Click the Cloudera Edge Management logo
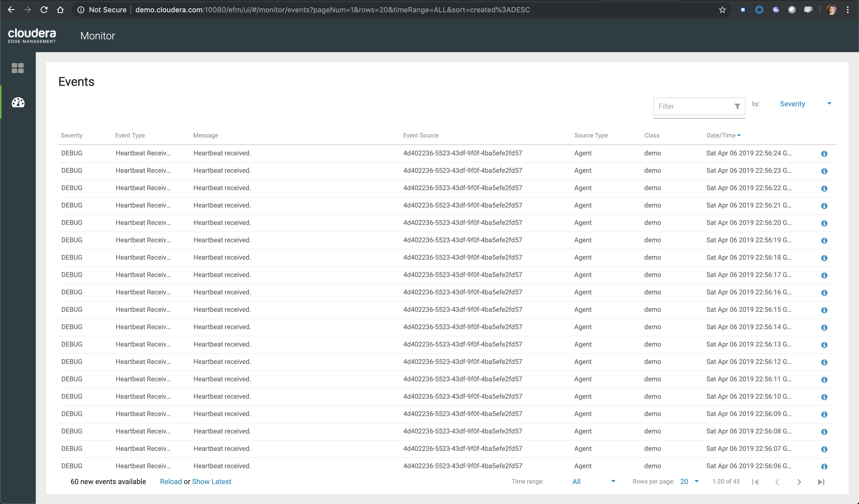Viewport: 859px width, 504px height. 32,36
